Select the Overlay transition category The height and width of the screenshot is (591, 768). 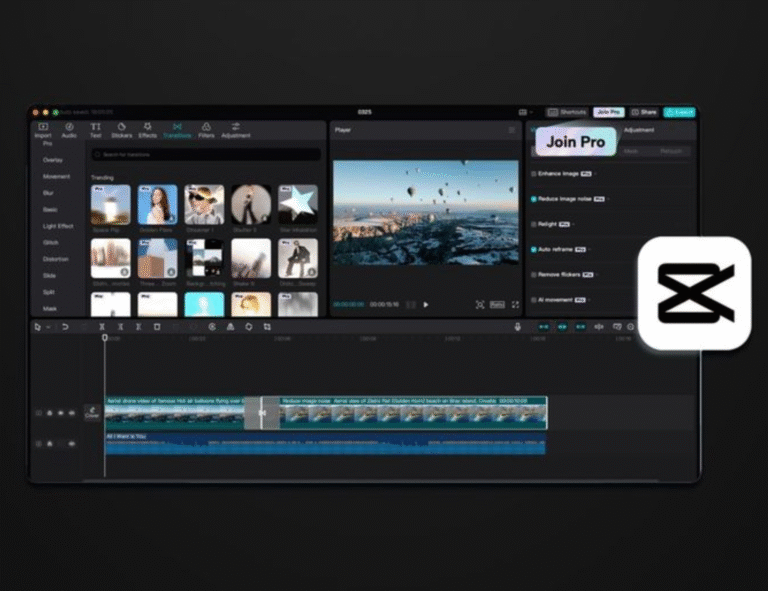(52, 160)
